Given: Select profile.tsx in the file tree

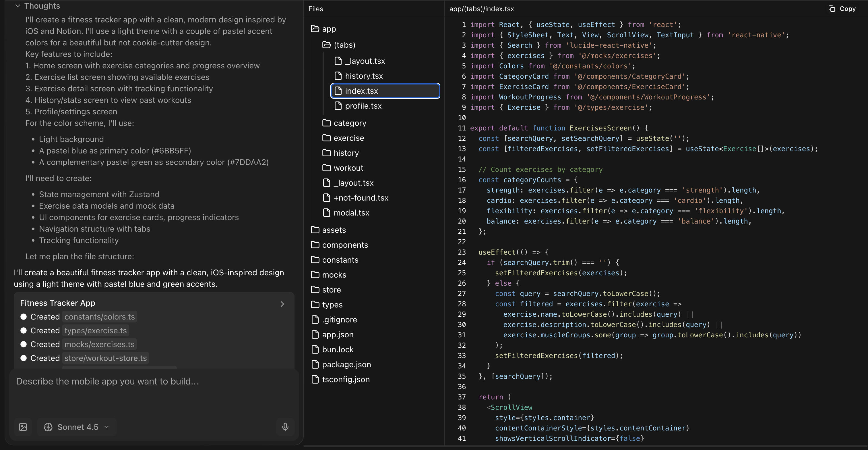Looking at the screenshot, I should tap(363, 106).
